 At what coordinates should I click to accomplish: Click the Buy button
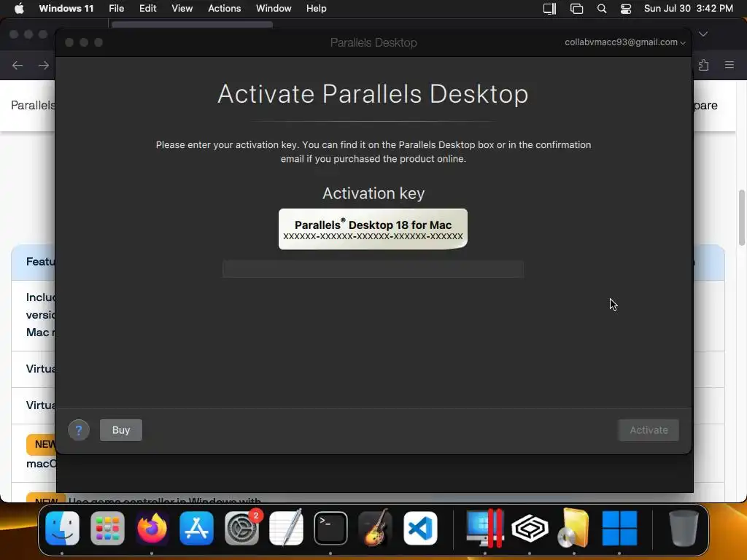tap(121, 430)
